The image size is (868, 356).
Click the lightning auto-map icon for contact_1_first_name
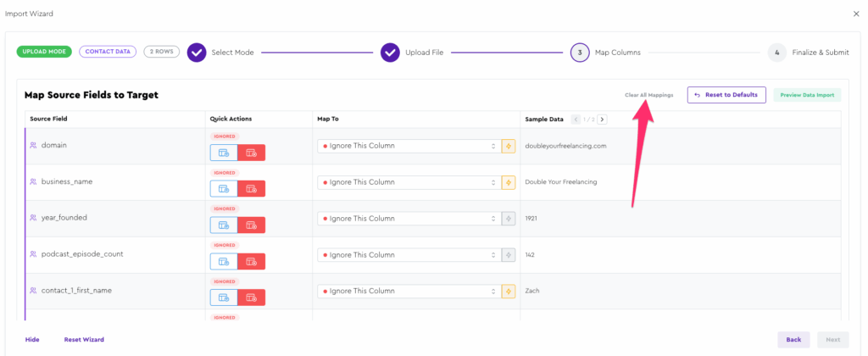tap(508, 291)
